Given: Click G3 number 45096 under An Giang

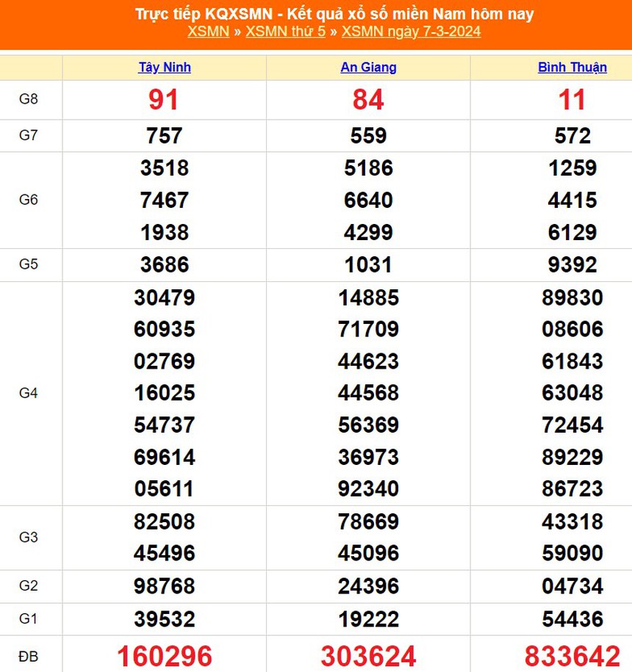Looking at the screenshot, I should coord(368,553).
